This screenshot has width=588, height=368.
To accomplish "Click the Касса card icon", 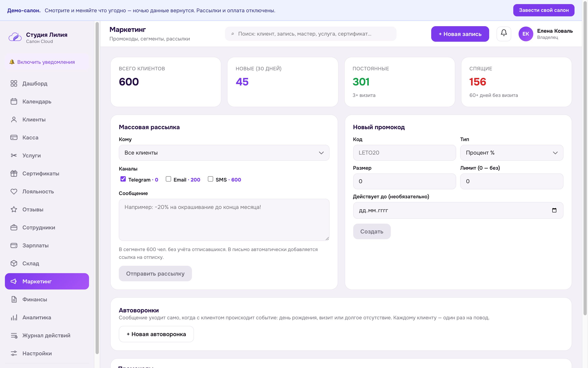I will click(x=14, y=138).
